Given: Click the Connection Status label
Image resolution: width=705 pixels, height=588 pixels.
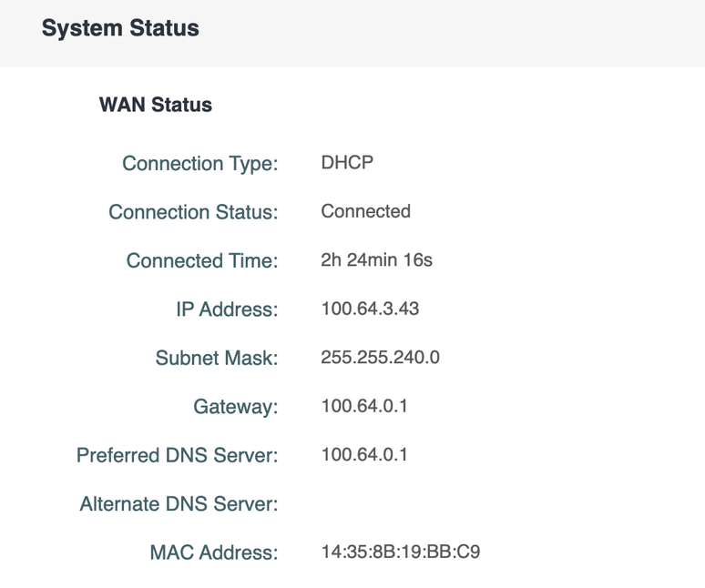Looking at the screenshot, I should pyautogui.click(x=192, y=212).
